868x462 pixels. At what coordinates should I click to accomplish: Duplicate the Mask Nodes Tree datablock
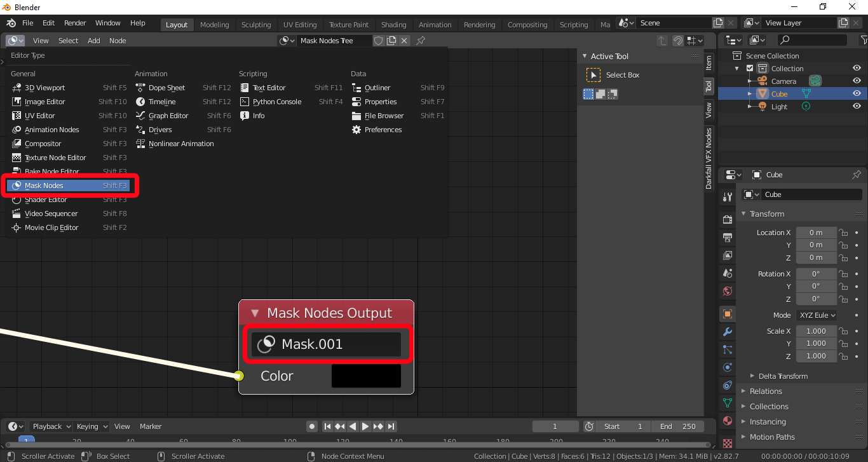[x=391, y=41]
